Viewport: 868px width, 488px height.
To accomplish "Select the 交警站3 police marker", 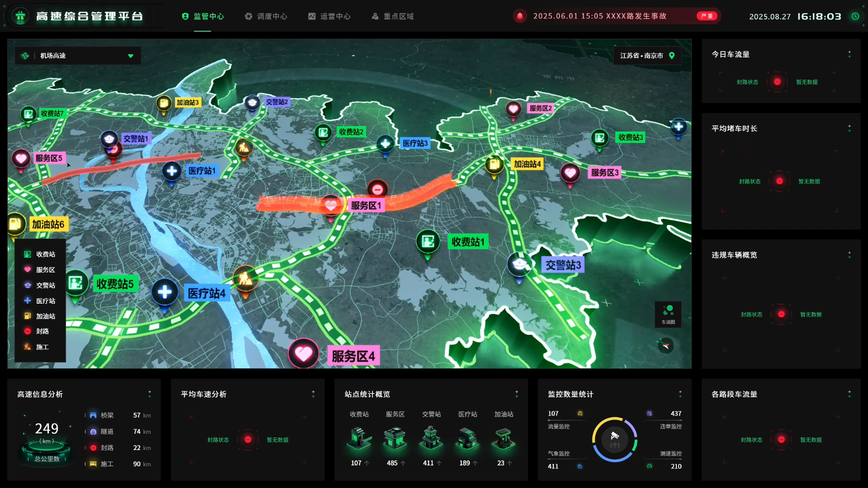I will point(519,265).
